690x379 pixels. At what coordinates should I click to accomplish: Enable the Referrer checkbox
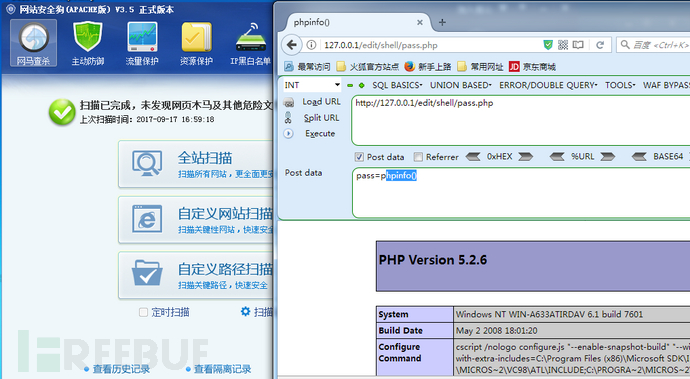click(x=418, y=157)
